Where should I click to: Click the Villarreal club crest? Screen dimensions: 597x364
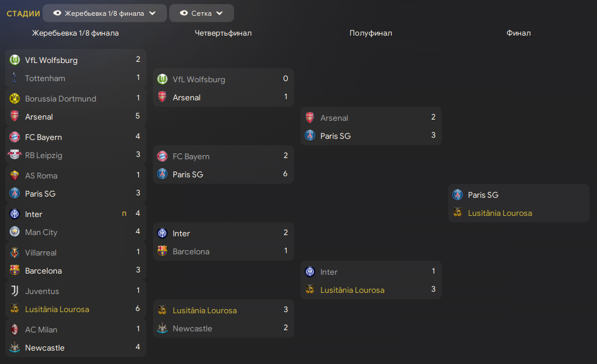(15, 253)
